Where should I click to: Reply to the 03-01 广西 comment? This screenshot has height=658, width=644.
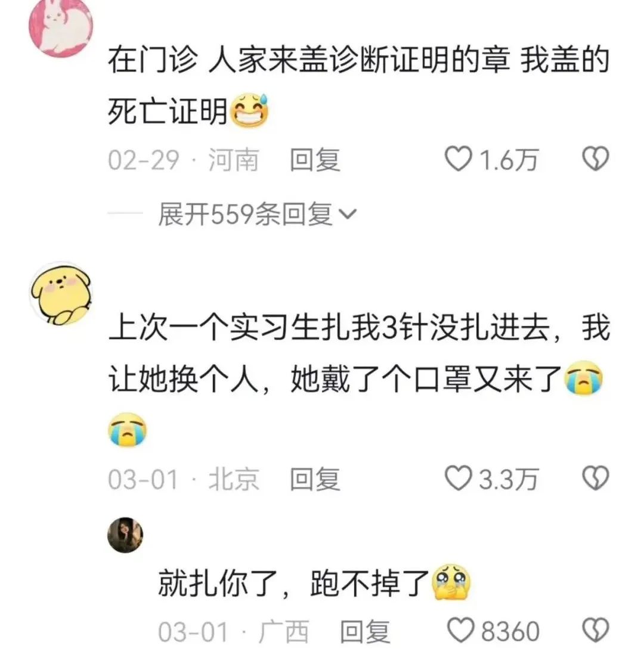point(365,631)
